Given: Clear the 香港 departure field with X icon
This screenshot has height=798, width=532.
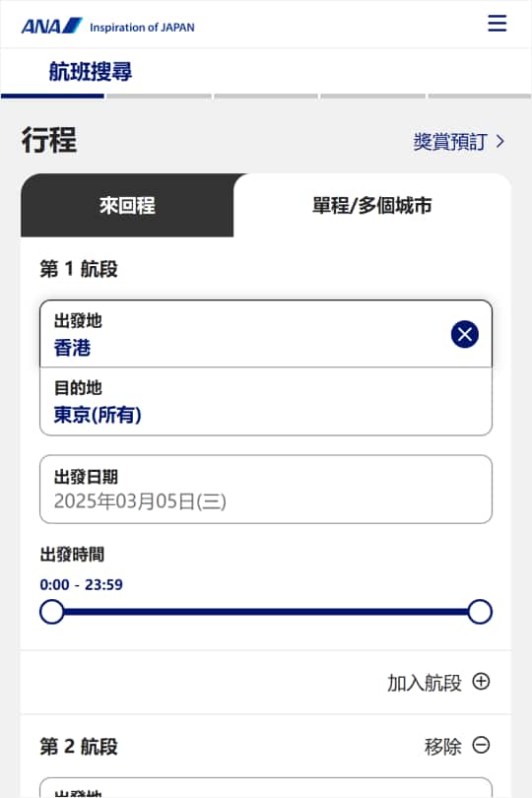Looking at the screenshot, I should [465, 334].
